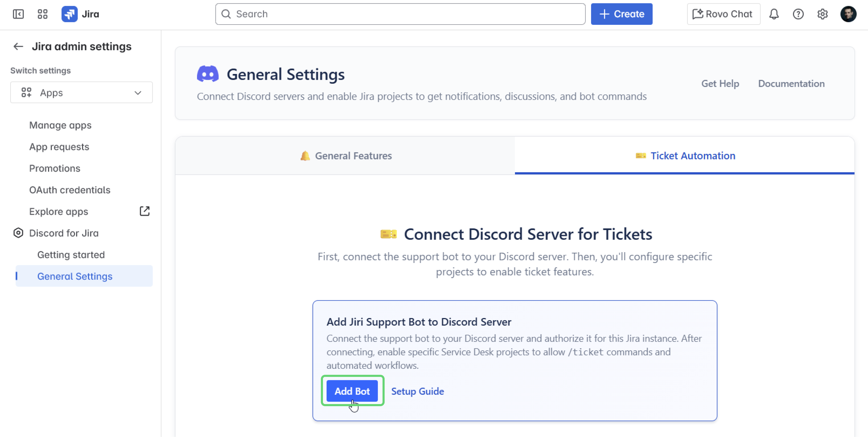Select the Discord for Jira target icon

point(18,233)
